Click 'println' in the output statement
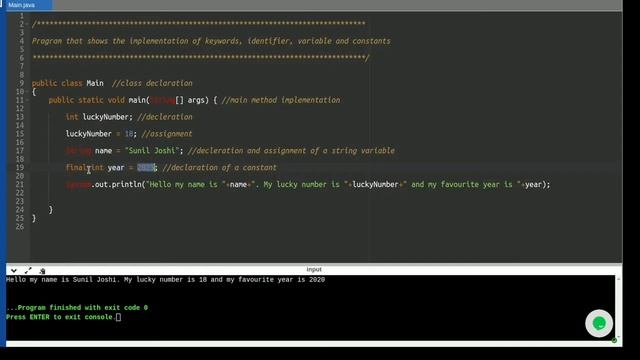 click(x=126, y=184)
